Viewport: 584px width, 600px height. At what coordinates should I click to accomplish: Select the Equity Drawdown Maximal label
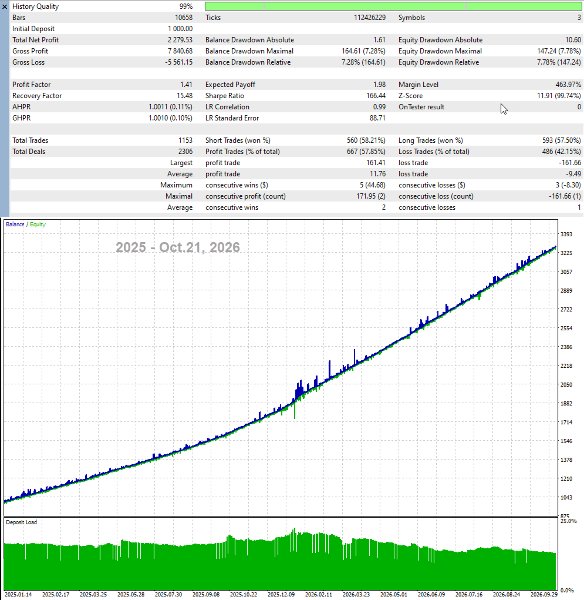[x=440, y=51]
